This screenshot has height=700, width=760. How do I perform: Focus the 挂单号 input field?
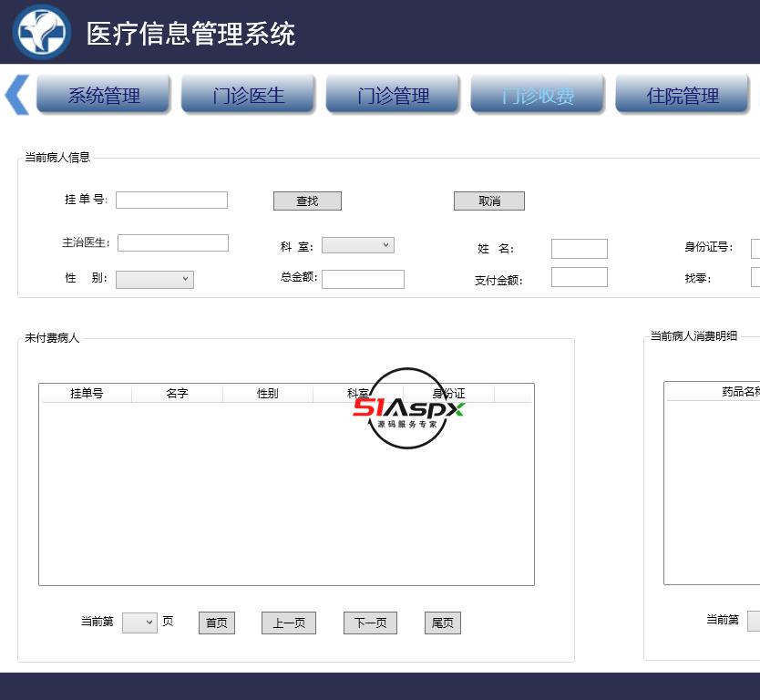(x=171, y=200)
